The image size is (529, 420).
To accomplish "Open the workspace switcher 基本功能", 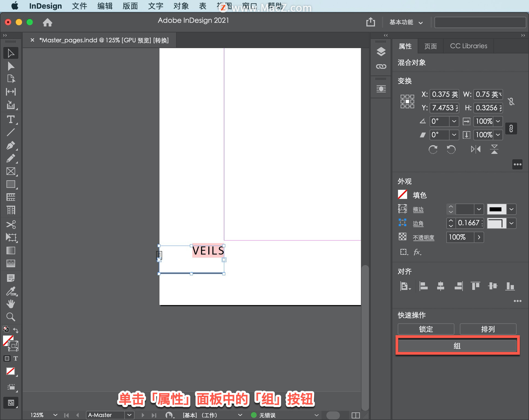I will pos(406,22).
